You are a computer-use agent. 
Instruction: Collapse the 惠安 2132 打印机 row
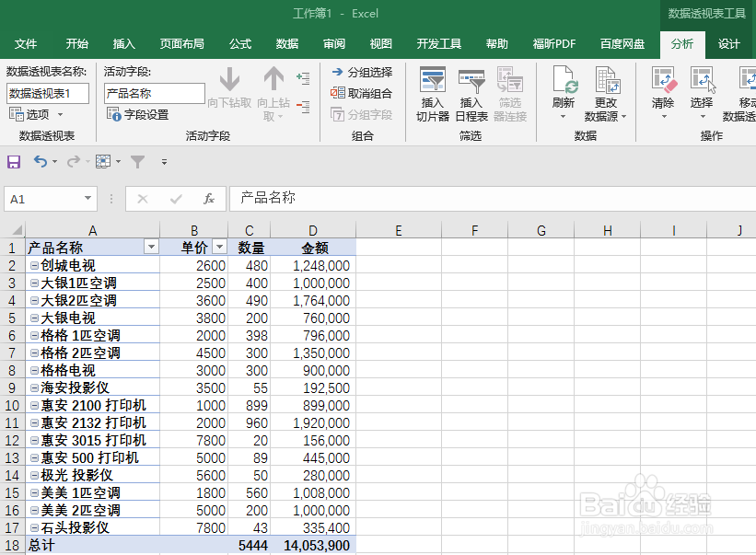click(34, 423)
